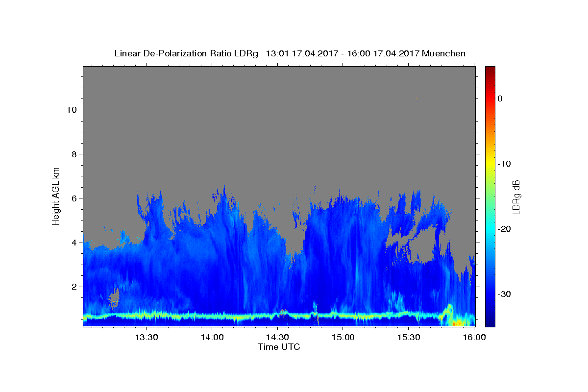Click the '0' colorbar tick label
This screenshot has height=392, width=588.
tap(500, 98)
